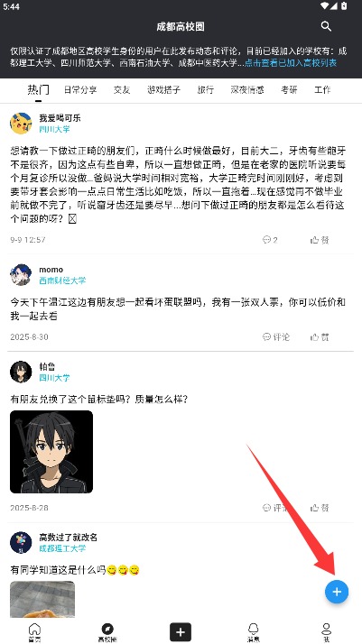Select the 考研 tab
The width and height of the screenshot is (362, 644).
click(289, 90)
